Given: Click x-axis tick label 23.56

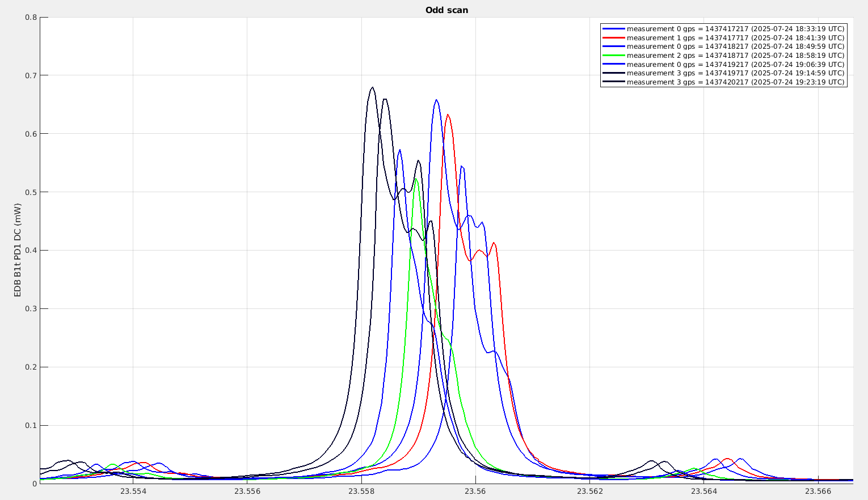Looking at the screenshot, I should [475, 491].
